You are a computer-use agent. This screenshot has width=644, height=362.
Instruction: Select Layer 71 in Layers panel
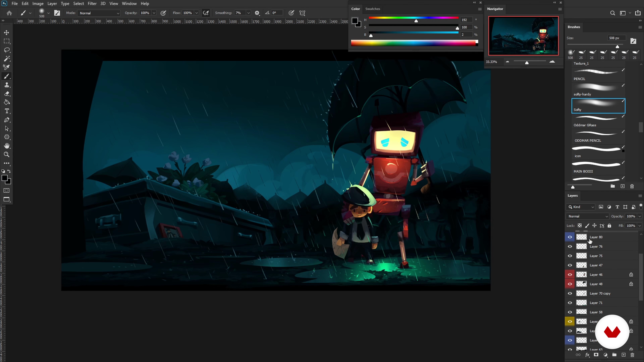coord(602,303)
